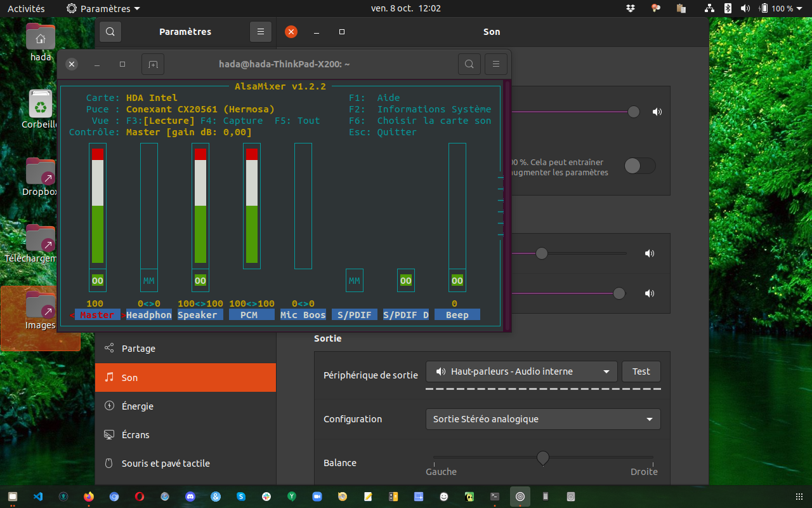Toggle Headphon mute indicator MM in AlsaMixer
The image size is (812, 508).
[149, 281]
